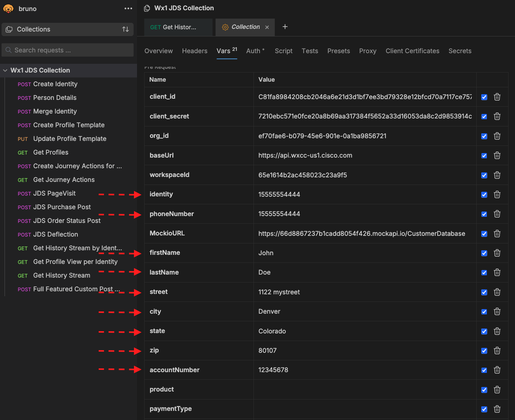This screenshot has width=515, height=420.
Task: Delete the street variable
Action: [x=497, y=292]
